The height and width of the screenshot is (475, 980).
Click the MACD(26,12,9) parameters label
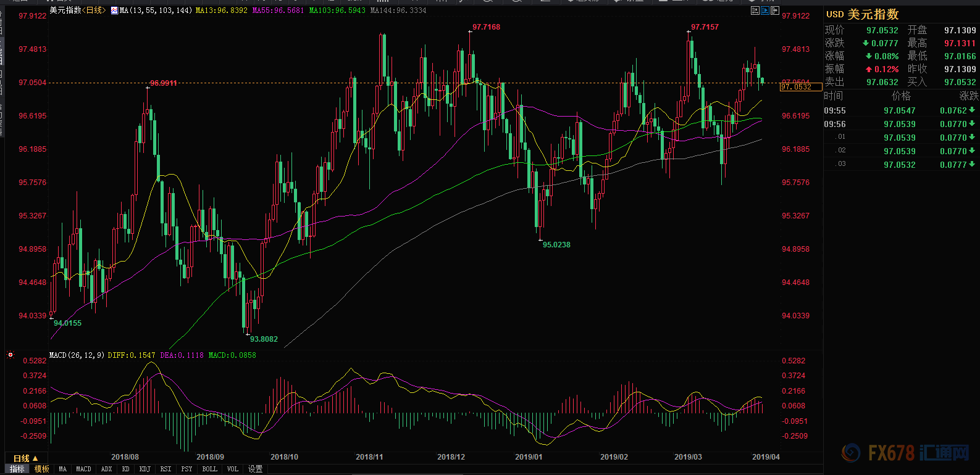click(x=77, y=355)
